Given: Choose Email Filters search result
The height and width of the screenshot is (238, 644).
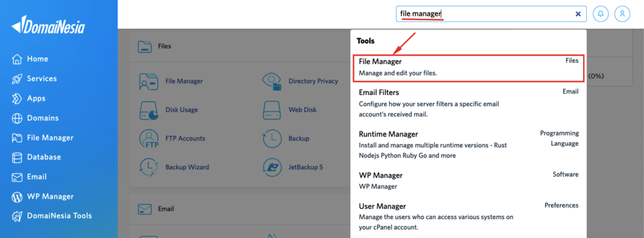Looking at the screenshot, I should click(469, 103).
